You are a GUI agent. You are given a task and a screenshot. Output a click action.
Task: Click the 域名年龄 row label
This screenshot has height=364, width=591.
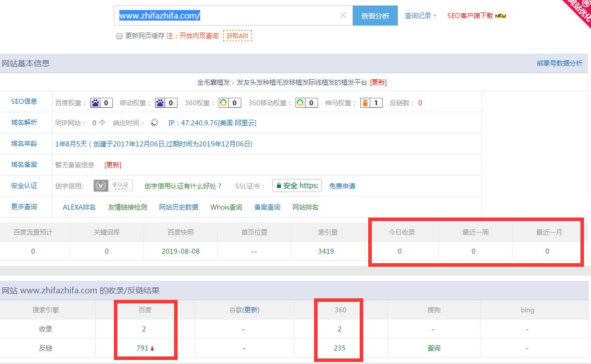pyautogui.click(x=24, y=143)
